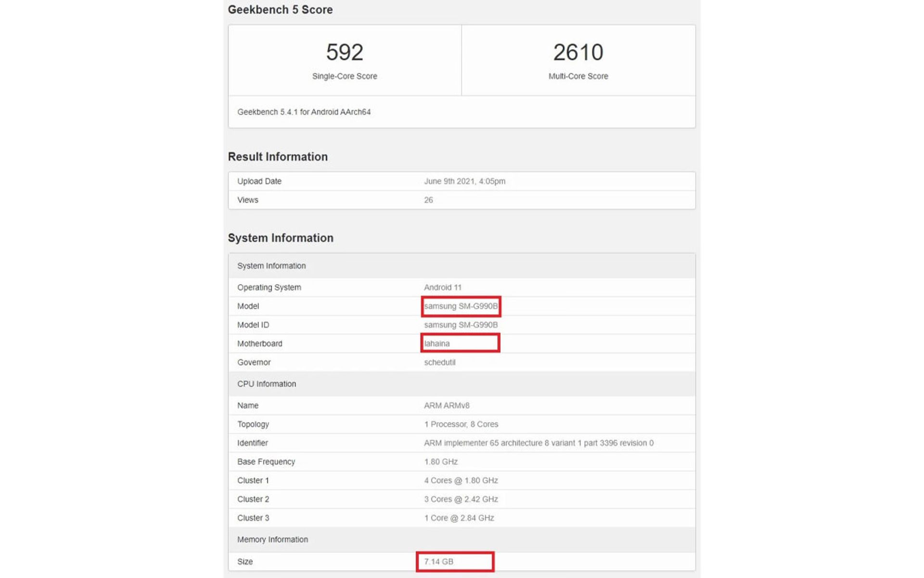
Task: Click the Cluster 3 2.84 GHz value
Action: (x=459, y=518)
